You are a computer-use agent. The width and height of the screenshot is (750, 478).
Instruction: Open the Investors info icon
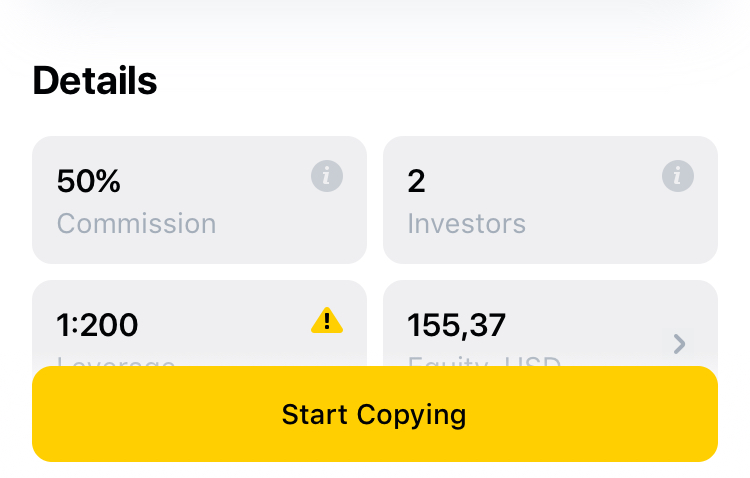[678, 177]
